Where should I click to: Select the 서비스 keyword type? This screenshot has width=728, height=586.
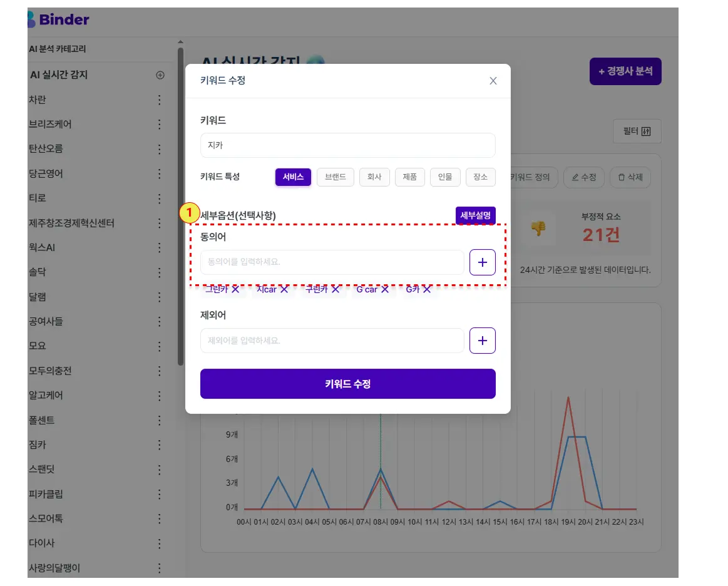(293, 177)
